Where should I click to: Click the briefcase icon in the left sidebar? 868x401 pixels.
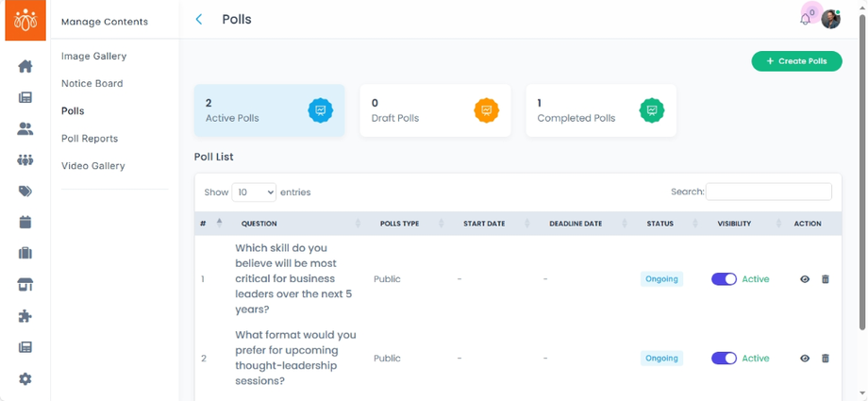[x=25, y=253]
